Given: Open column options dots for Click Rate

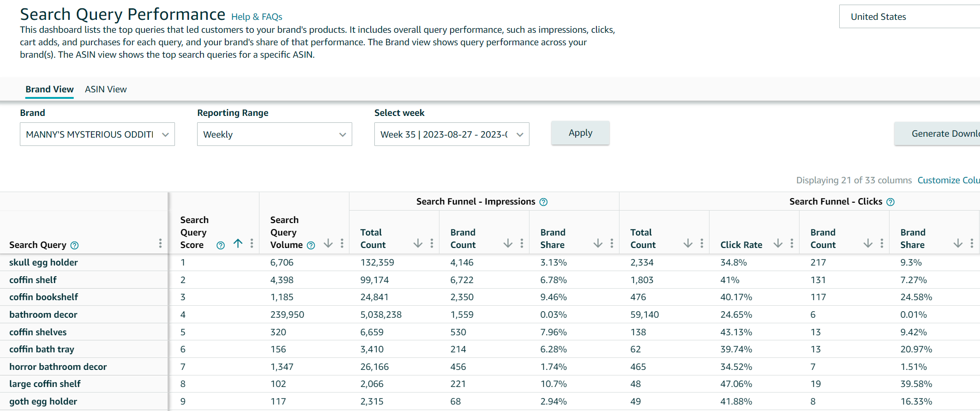Looking at the screenshot, I should point(792,243).
